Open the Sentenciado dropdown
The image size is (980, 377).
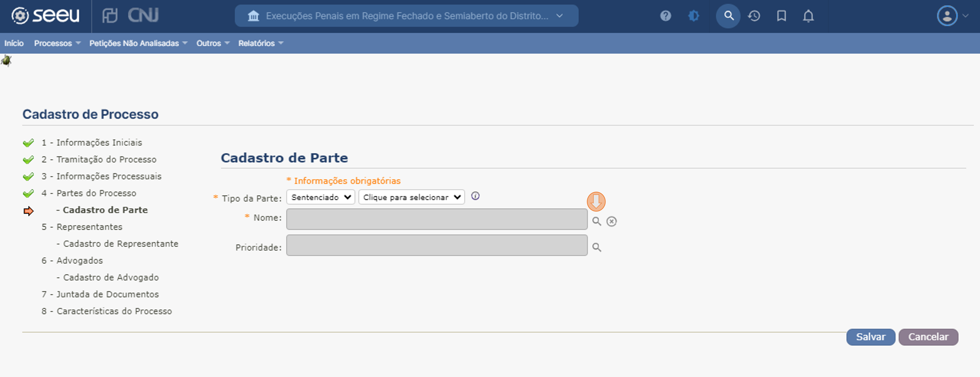(x=321, y=197)
